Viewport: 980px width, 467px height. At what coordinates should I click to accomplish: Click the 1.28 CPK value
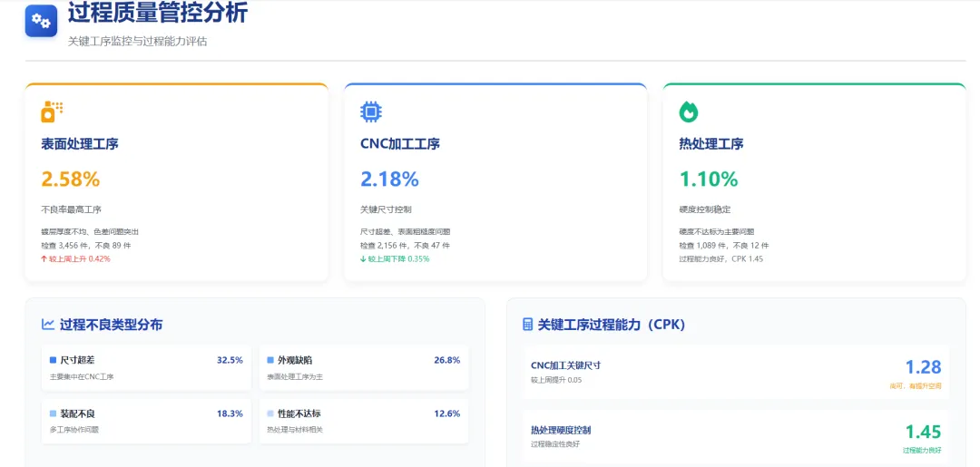point(923,367)
